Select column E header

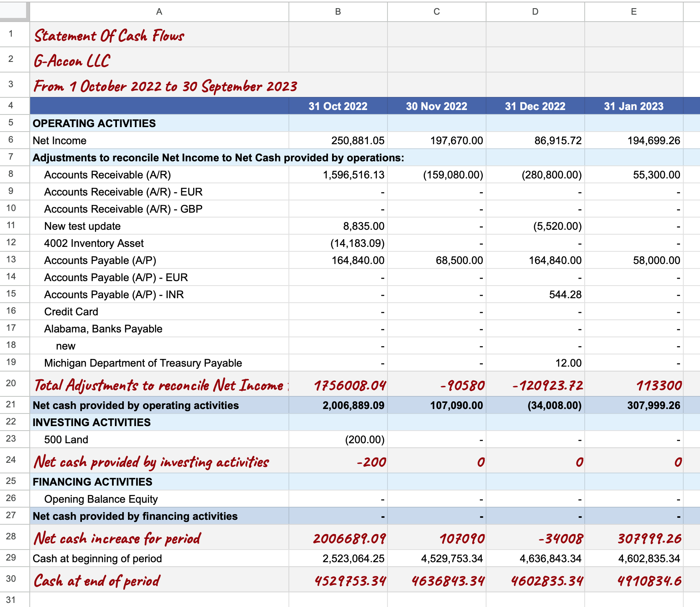pos(634,11)
